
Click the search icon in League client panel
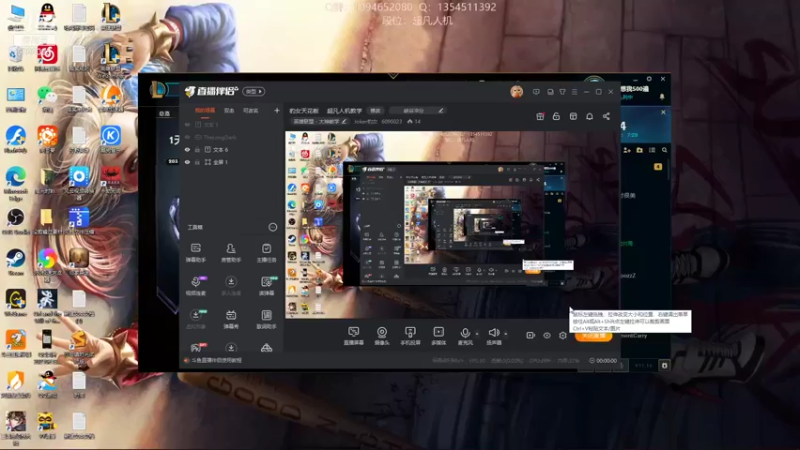tap(664, 150)
